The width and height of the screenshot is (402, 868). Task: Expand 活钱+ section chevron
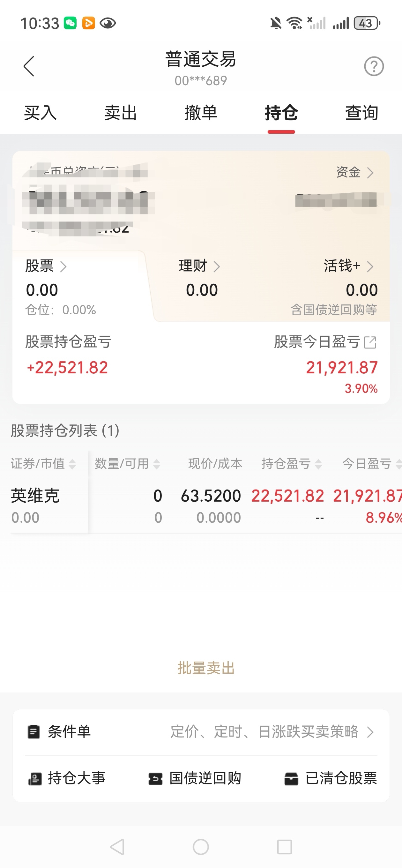click(x=370, y=266)
